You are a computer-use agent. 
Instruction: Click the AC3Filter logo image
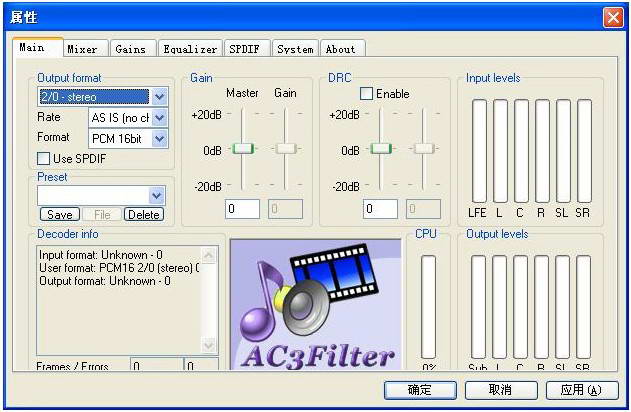[x=318, y=304]
